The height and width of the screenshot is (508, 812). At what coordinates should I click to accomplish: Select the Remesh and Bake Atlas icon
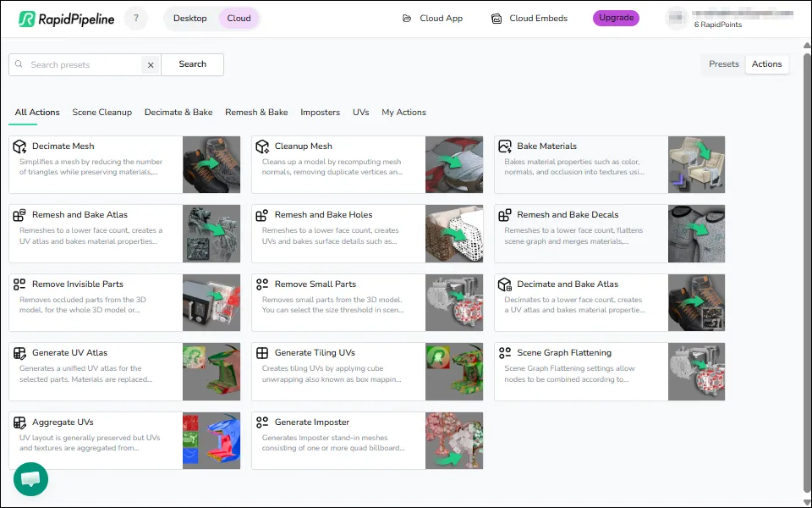[18, 214]
